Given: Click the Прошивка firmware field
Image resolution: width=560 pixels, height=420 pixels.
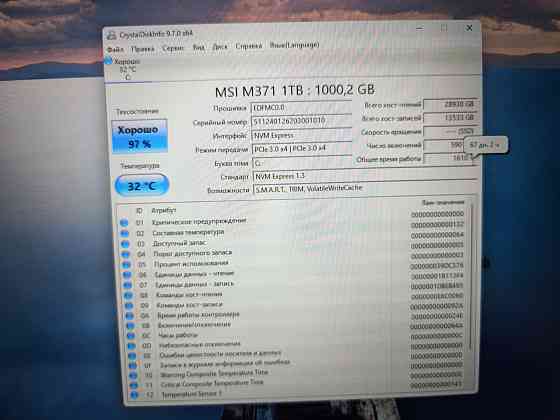Looking at the screenshot, I should [x=301, y=108].
